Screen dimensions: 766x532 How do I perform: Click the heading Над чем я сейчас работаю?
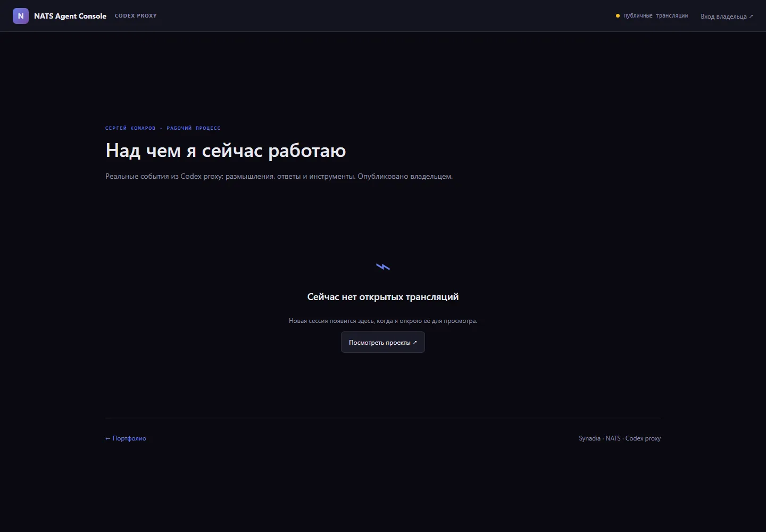pyautogui.click(x=226, y=151)
